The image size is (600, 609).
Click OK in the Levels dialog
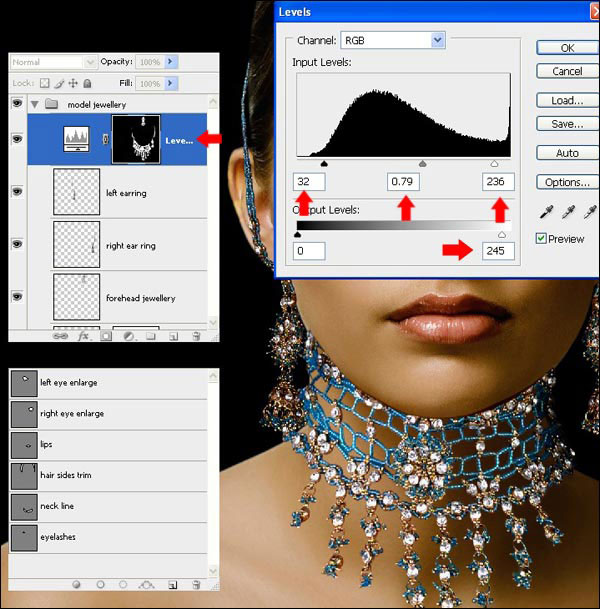pos(566,47)
